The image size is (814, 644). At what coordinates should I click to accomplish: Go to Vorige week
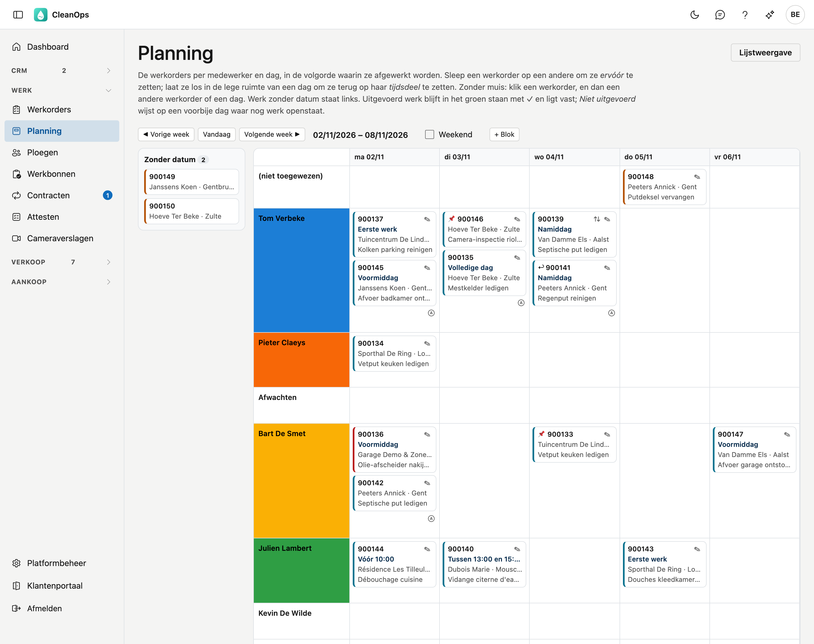(166, 135)
